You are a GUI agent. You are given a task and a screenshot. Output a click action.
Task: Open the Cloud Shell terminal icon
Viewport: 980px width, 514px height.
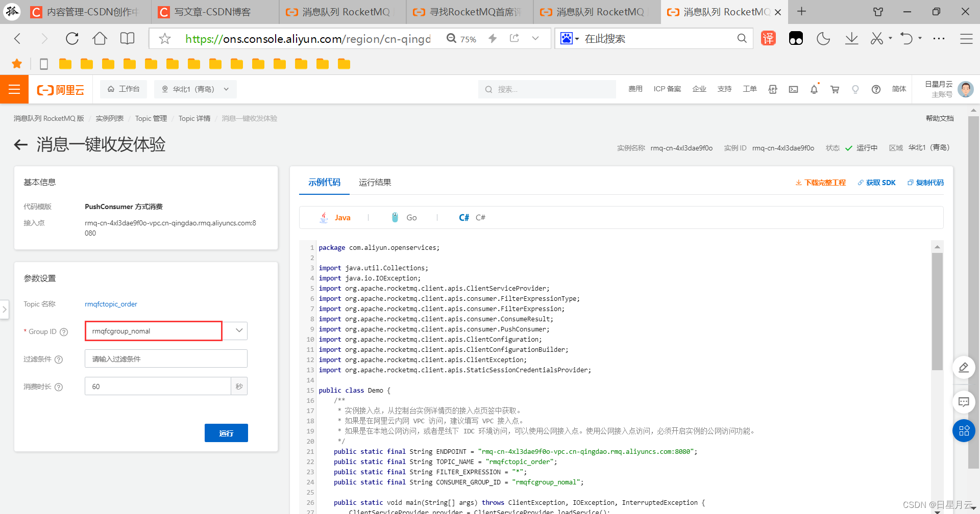coord(793,89)
